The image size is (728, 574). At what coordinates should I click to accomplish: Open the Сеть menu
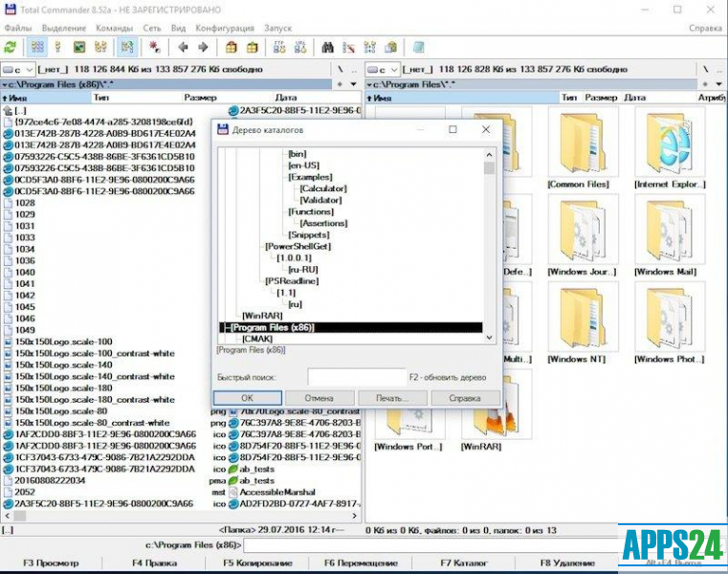(x=152, y=28)
